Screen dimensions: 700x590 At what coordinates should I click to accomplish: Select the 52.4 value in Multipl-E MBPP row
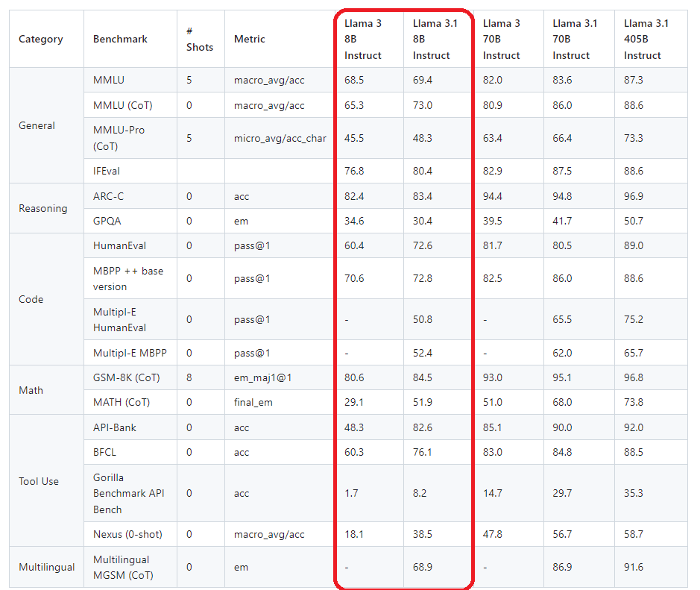tap(423, 354)
